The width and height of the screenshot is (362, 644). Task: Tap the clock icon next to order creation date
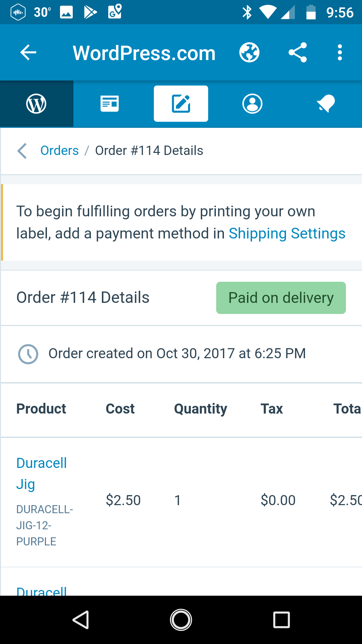[28, 354]
